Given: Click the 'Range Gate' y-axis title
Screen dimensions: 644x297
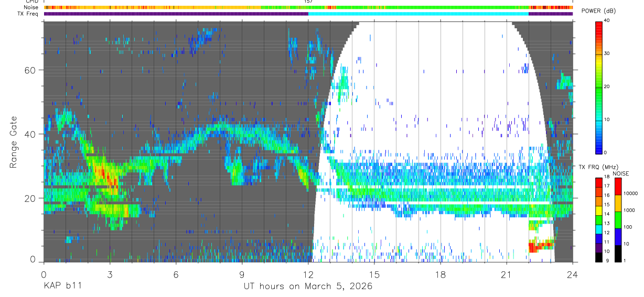Looking at the screenshot, I should 14,142.
